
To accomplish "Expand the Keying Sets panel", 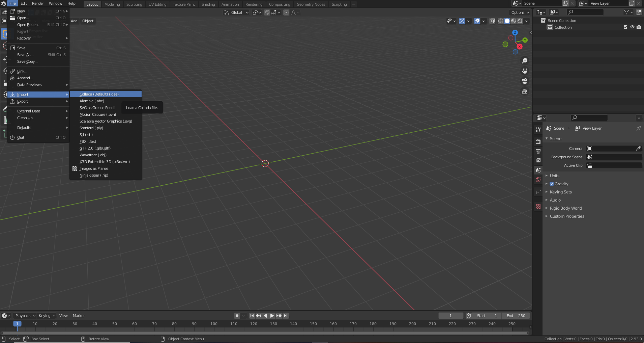I will click(x=560, y=192).
